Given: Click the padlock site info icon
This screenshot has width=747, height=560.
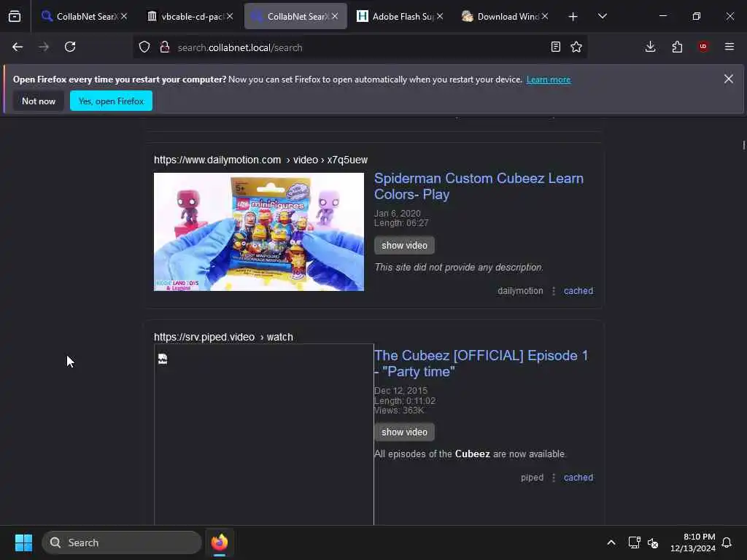Looking at the screenshot, I should (x=165, y=47).
